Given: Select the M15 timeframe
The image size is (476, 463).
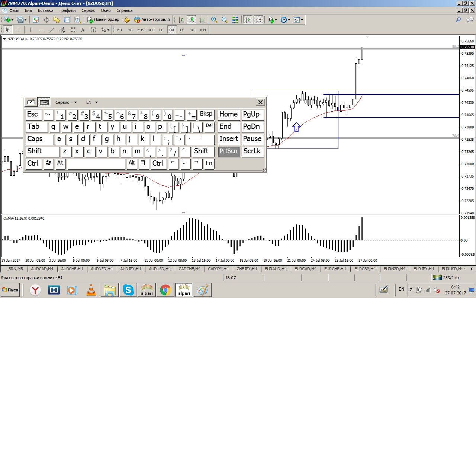Looking at the screenshot, I should tap(141, 30).
